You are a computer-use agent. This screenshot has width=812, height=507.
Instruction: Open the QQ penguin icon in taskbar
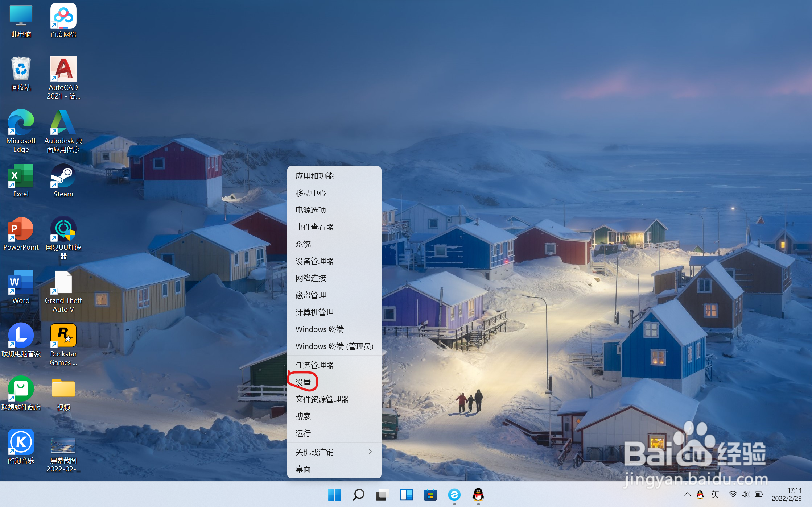click(x=478, y=495)
